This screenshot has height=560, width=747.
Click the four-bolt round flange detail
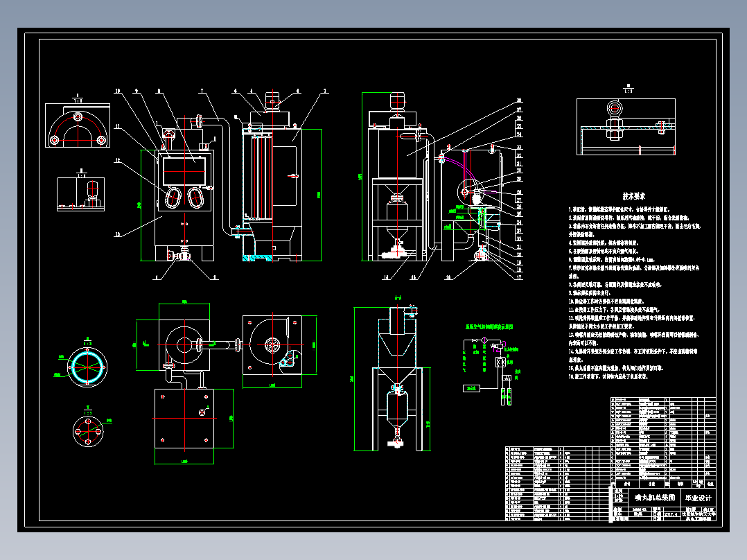pyautogui.click(x=87, y=431)
